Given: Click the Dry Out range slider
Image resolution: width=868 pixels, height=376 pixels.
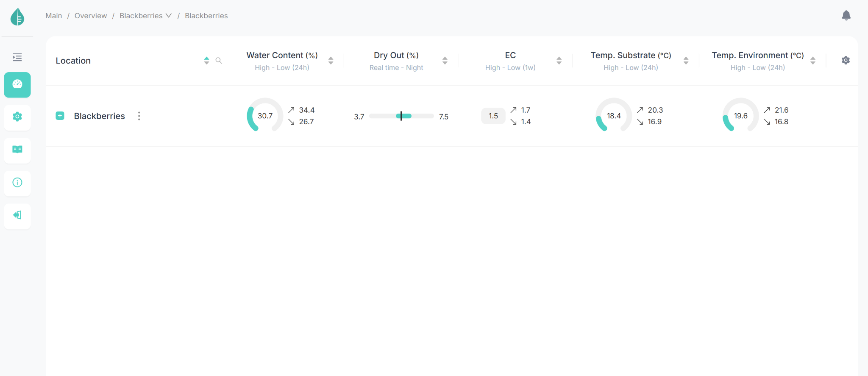Looking at the screenshot, I should coord(401,116).
